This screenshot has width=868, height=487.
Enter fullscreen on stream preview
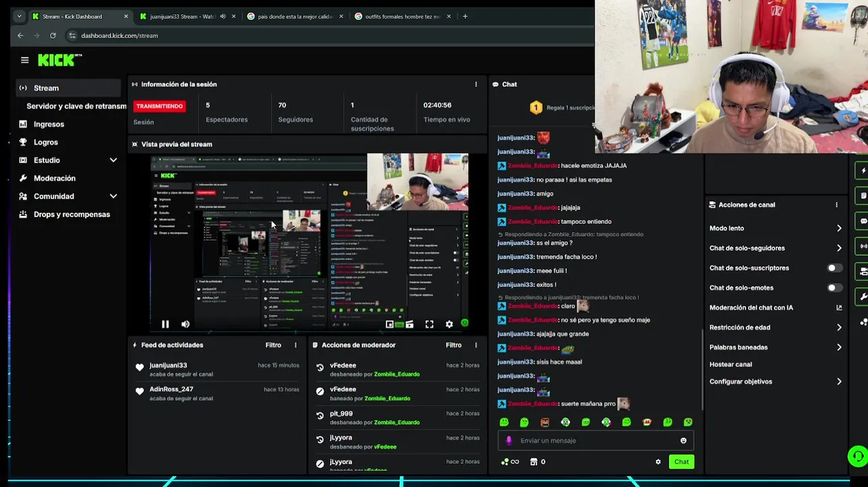point(429,325)
